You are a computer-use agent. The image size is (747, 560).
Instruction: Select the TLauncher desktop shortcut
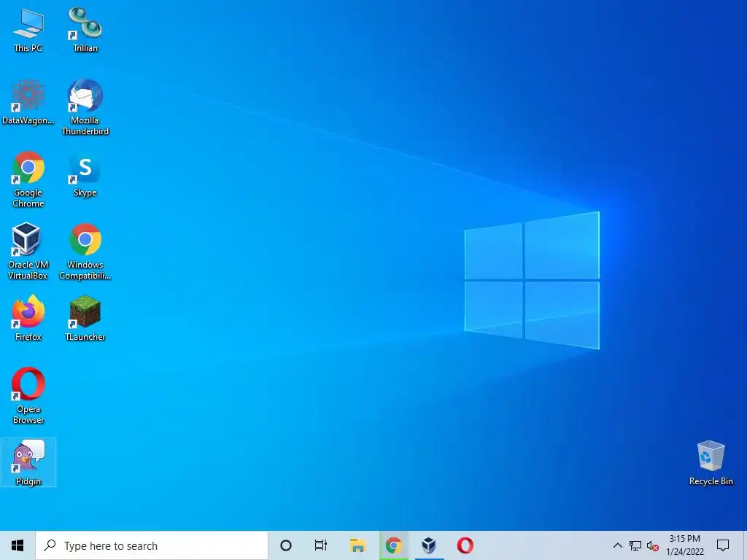coord(85,318)
